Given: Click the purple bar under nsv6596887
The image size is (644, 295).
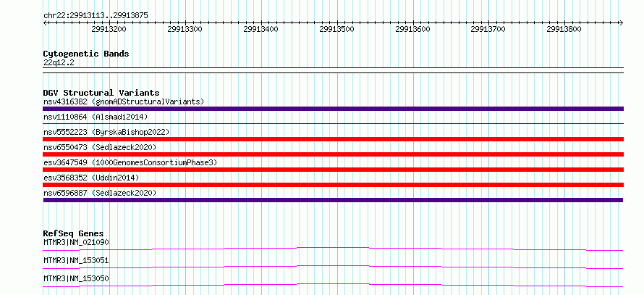Looking at the screenshot, I should click(x=333, y=200).
